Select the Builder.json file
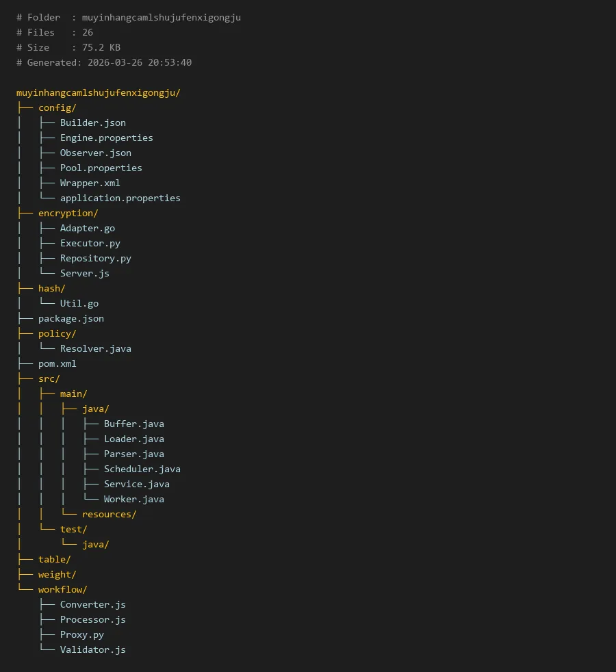Viewport: 616px width, 672px height. (92, 122)
